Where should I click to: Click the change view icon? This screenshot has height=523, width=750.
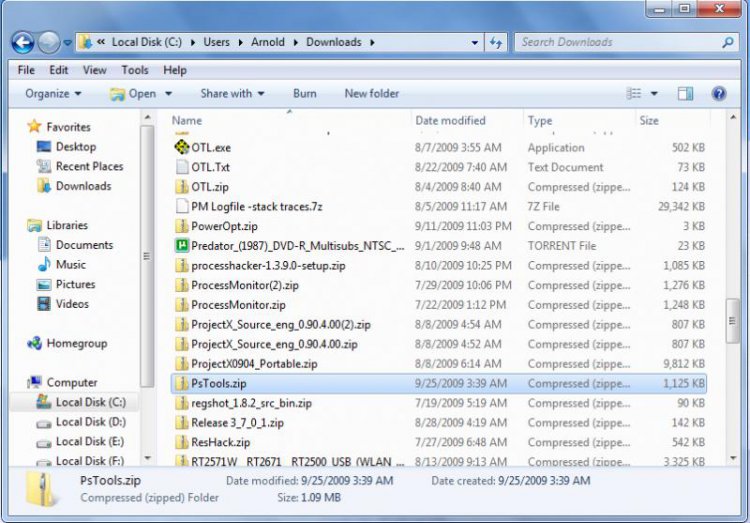pos(634,94)
